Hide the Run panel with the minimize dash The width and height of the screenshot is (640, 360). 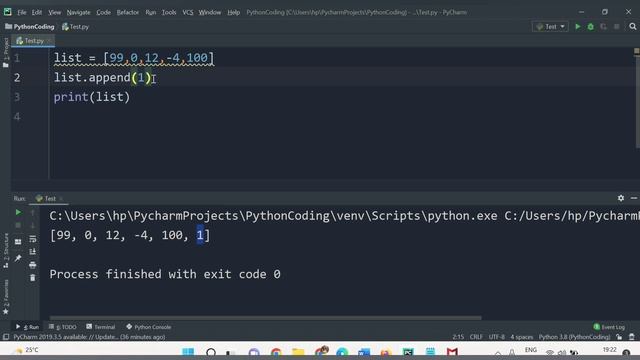(633, 198)
